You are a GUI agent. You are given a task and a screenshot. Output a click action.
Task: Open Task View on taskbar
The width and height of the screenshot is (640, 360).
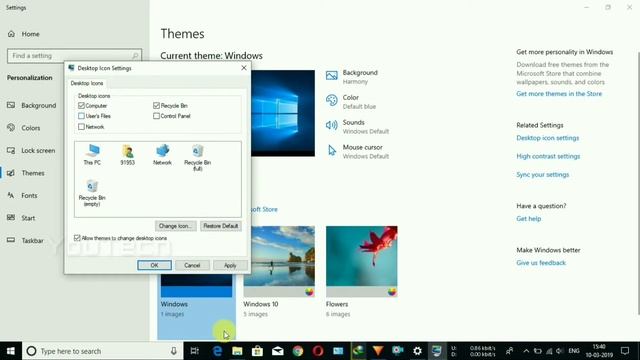pyautogui.click(x=195, y=351)
